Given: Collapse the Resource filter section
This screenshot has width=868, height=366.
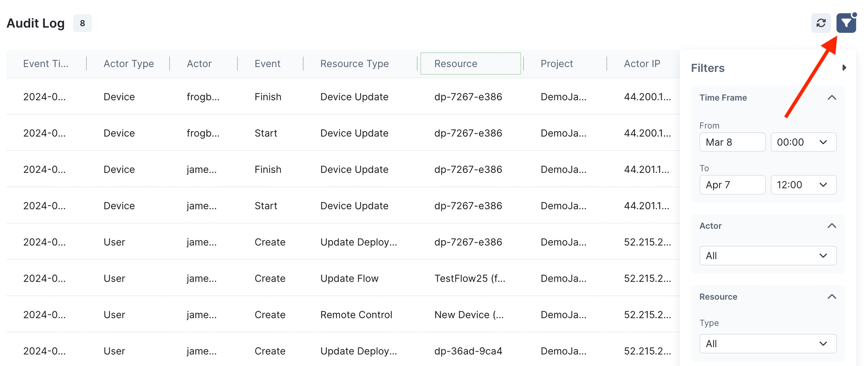Looking at the screenshot, I should pos(832,297).
